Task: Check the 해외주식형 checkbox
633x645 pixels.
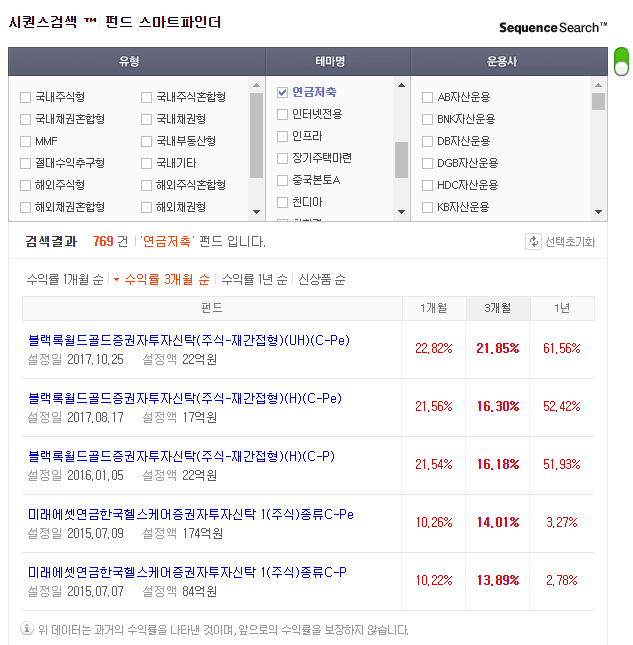Action: click(x=26, y=186)
